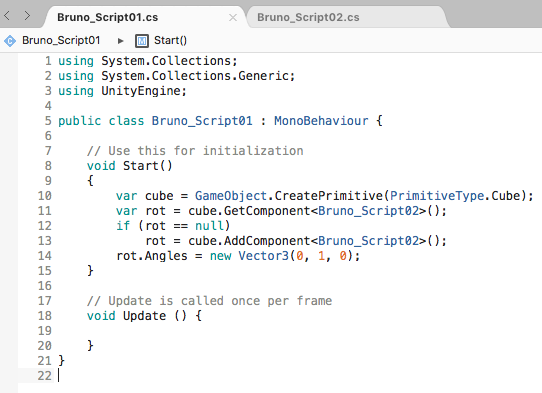Click 'PrimitiveType' on line 10
542x393 pixels.
tap(437, 196)
